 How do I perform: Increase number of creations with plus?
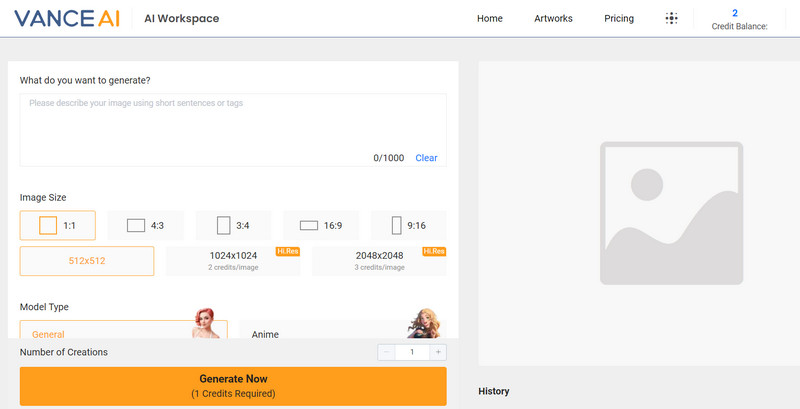[x=437, y=352]
